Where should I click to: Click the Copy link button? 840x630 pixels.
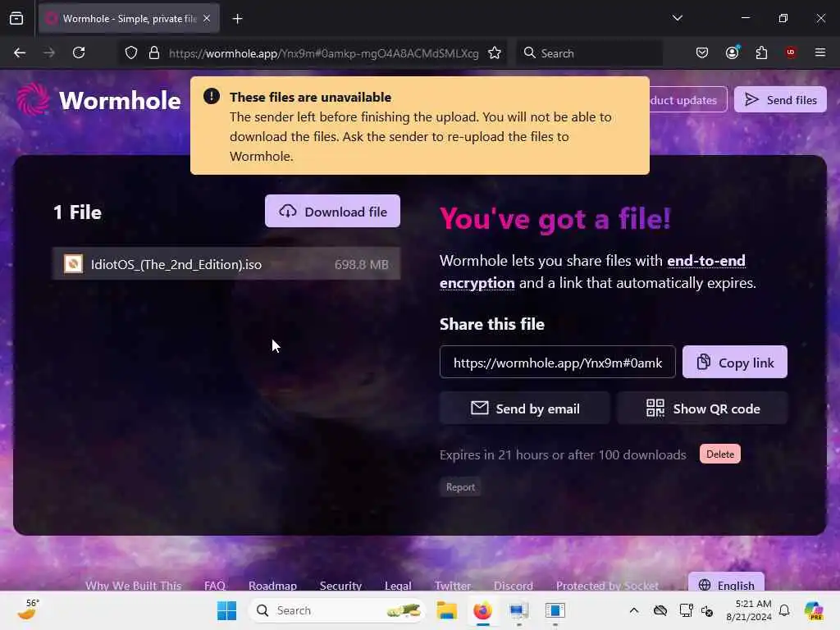(734, 362)
